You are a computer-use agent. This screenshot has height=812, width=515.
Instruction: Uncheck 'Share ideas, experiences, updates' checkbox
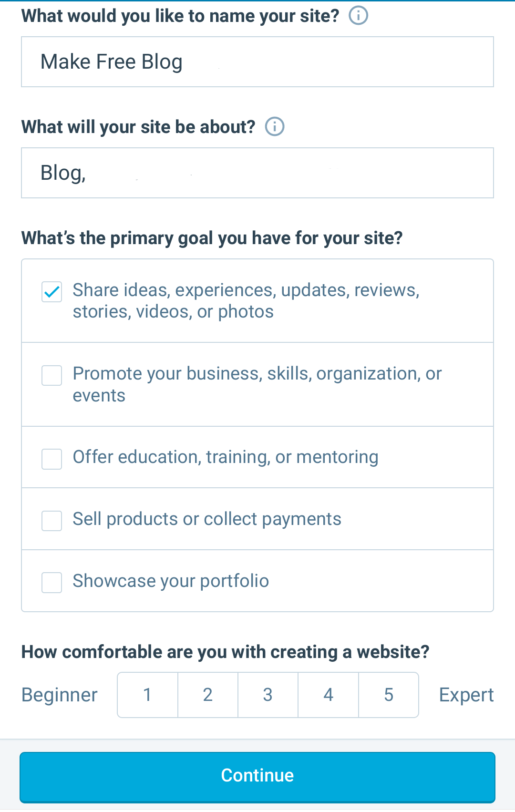pos(51,292)
